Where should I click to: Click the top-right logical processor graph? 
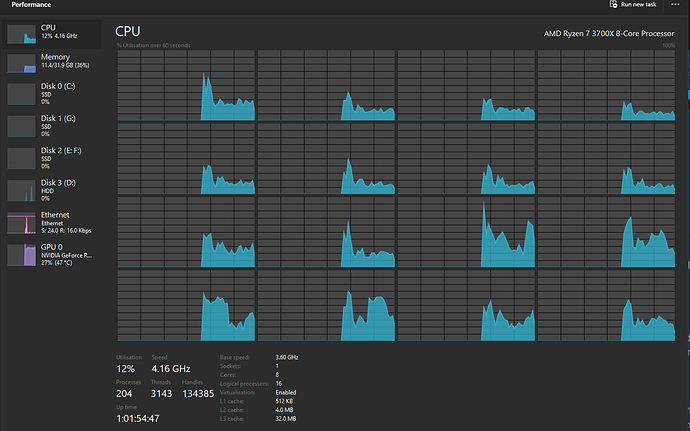point(606,84)
